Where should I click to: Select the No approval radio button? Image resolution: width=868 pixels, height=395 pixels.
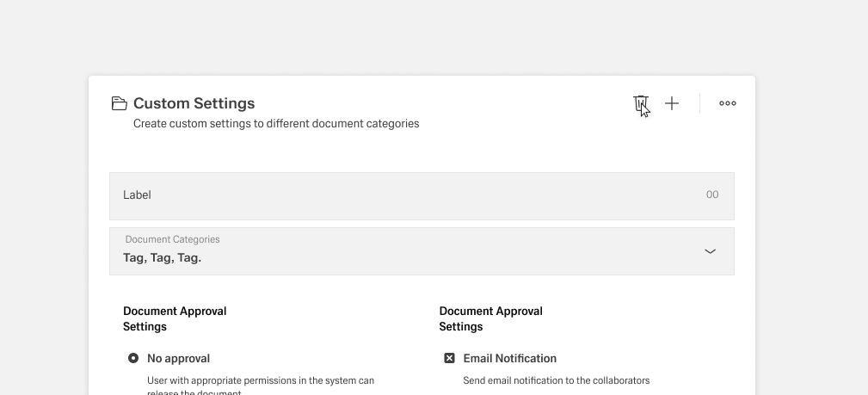click(133, 358)
